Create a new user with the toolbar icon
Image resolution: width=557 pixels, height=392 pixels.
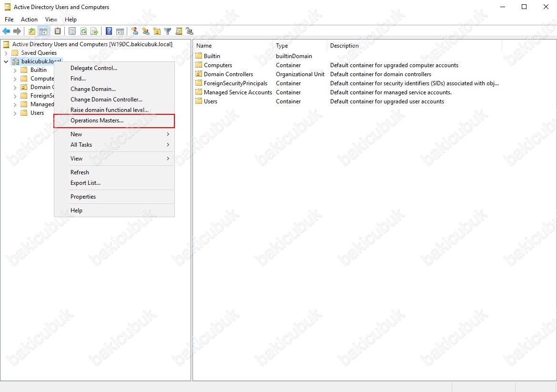[135, 31]
